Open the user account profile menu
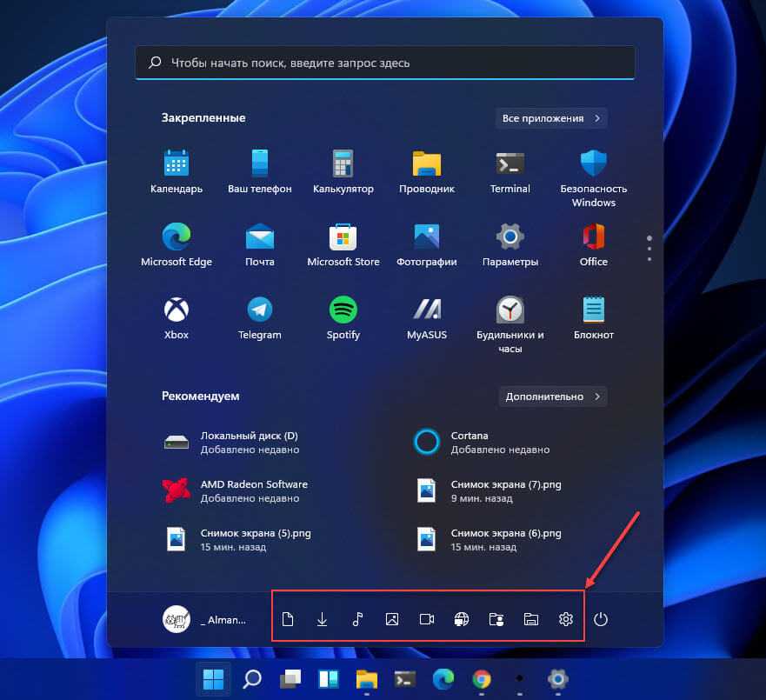Screen dimensions: 766x700 click(205, 619)
